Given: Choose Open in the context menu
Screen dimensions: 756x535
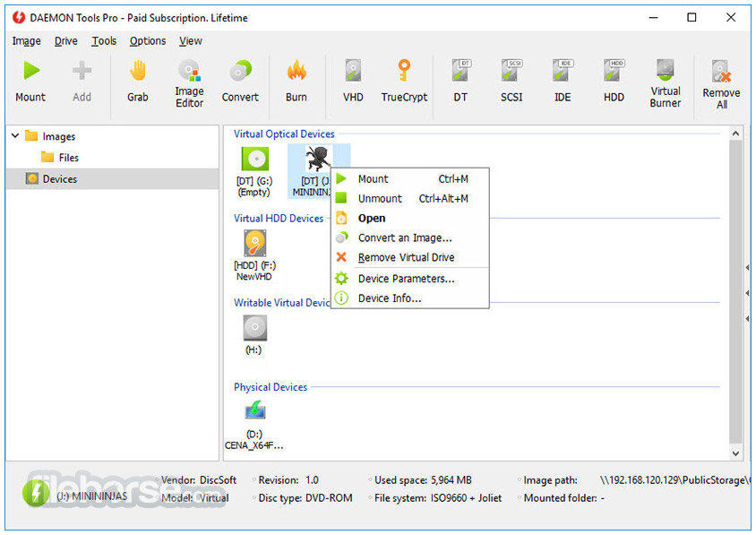Looking at the screenshot, I should click(x=410, y=218).
